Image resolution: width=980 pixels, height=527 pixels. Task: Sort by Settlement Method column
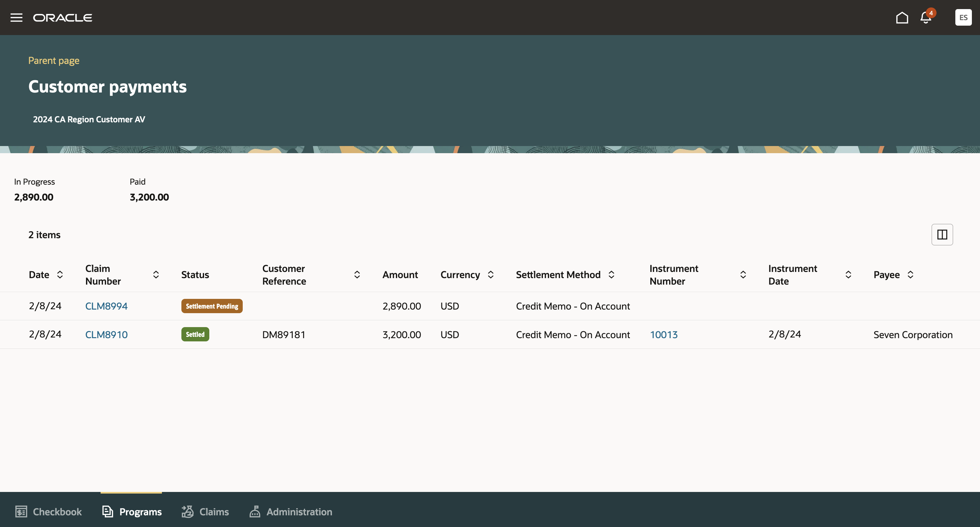tap(611, 274)
